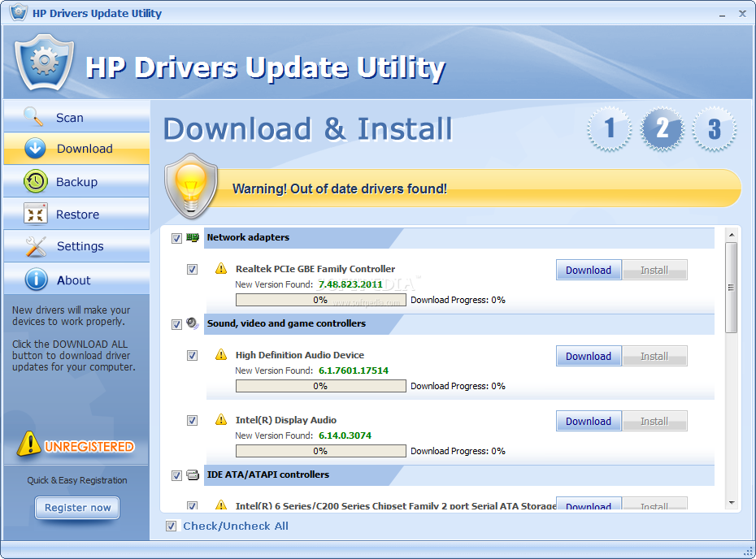
Task: Minimize the HP Drivers Update Utility window
Action: (722, 15)
